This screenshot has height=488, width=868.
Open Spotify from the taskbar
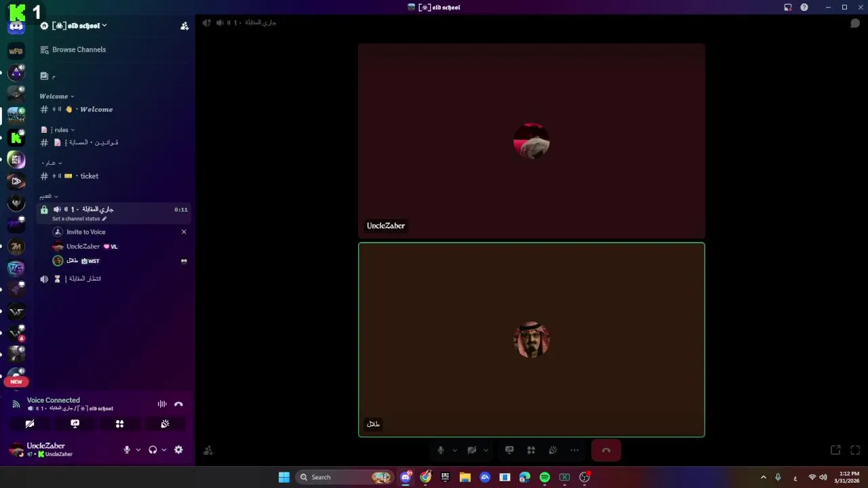545,477
